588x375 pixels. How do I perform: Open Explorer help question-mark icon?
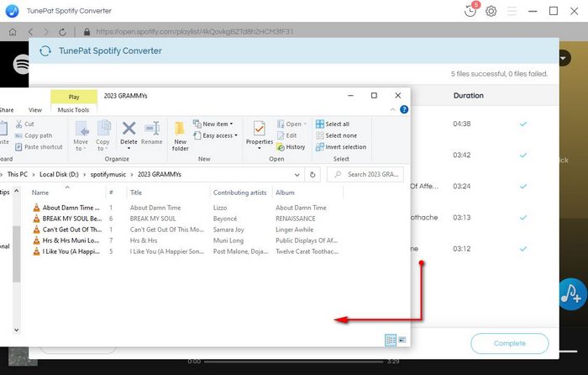(404, 109)
